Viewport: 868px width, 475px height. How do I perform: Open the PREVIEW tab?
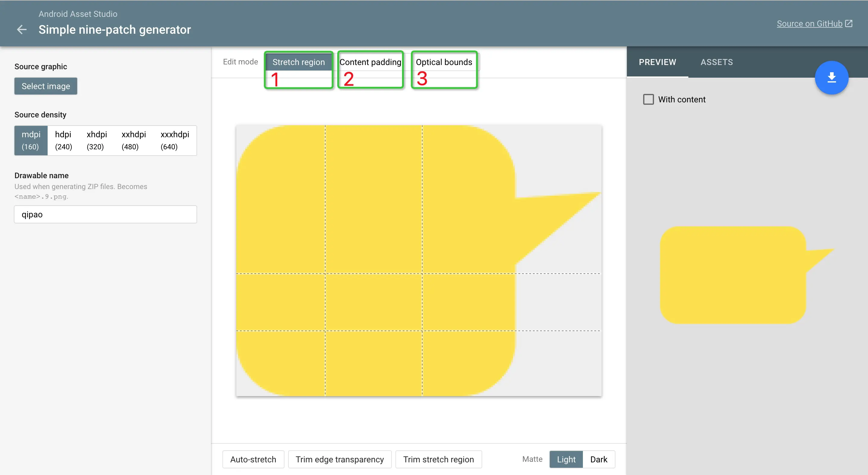(x=657, y=62)
